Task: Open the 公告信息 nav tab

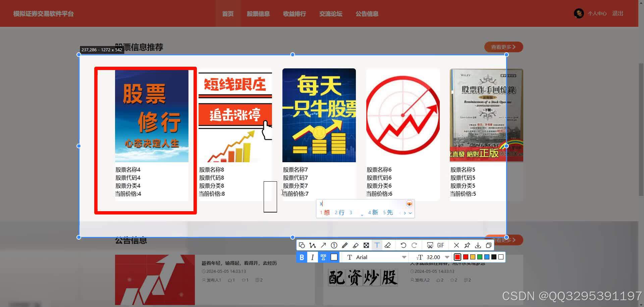Action: [367, 14]
